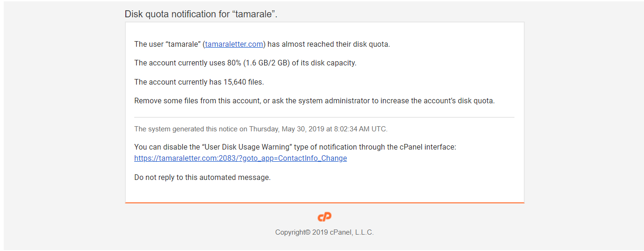644x251 pixels.
Task: Click the first line mentioning user tamarale
Action: pyautogui.click(x=262, y=44)
